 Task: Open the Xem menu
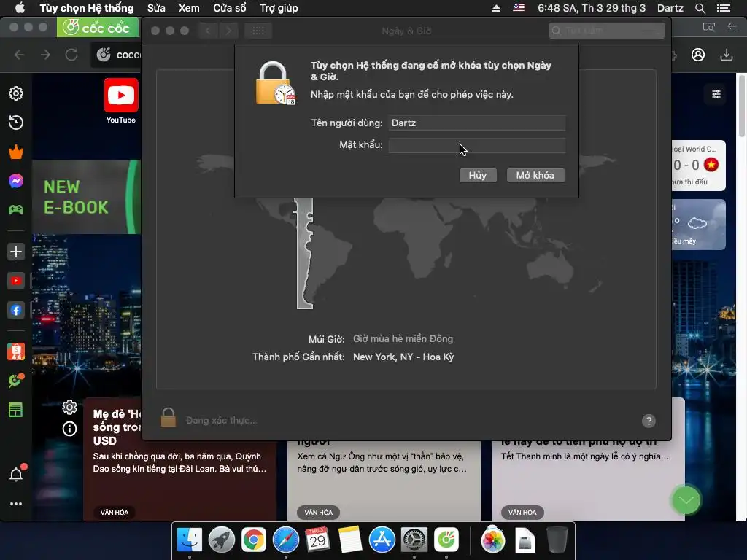189,8
